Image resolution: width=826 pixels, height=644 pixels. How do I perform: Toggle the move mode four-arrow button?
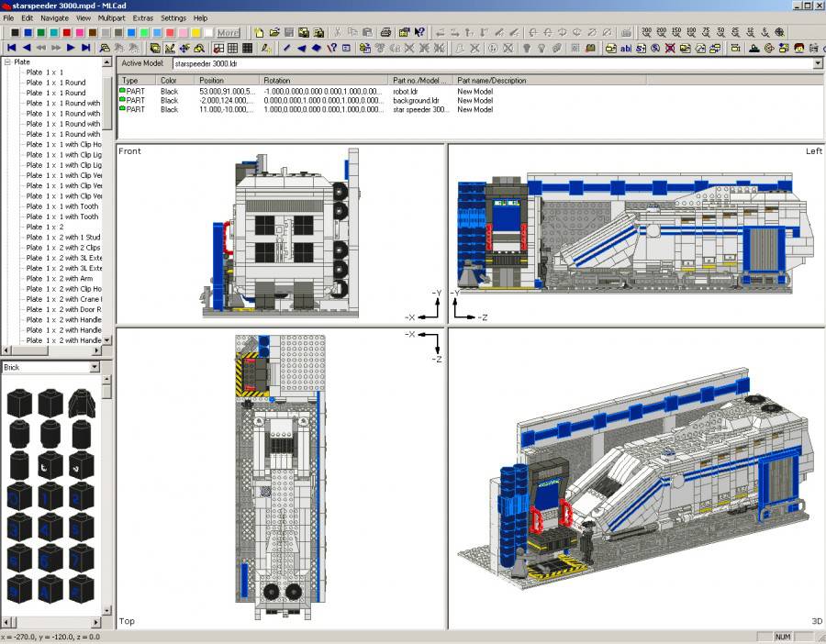point(184,48)
